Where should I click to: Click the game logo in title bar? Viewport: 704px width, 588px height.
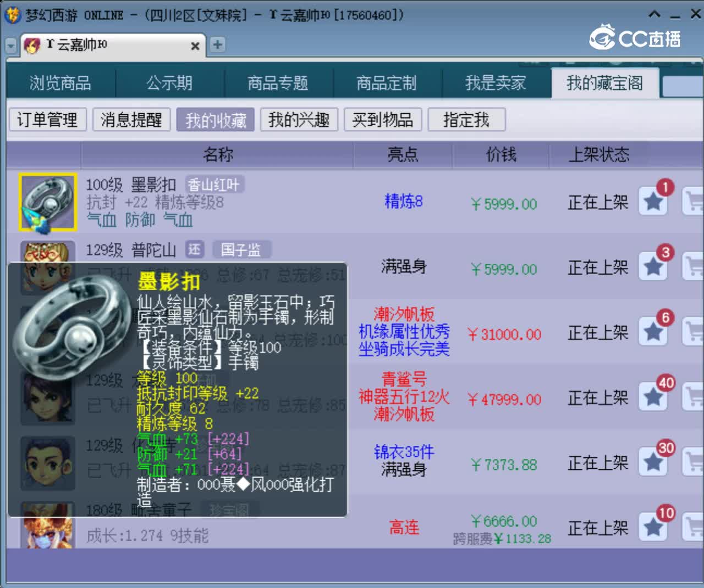[13, 15]
